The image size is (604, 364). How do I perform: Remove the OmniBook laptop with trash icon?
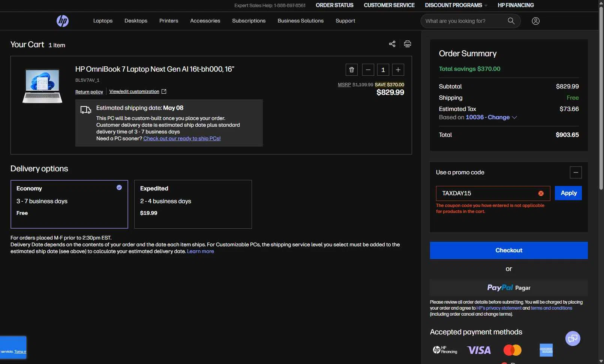pyautogui.click(x=352, y=70)
